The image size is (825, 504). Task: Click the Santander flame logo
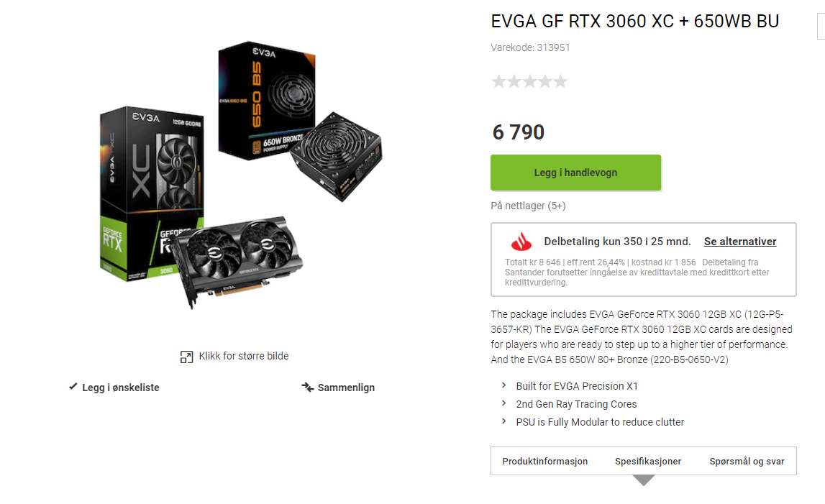tap(521, 242)
